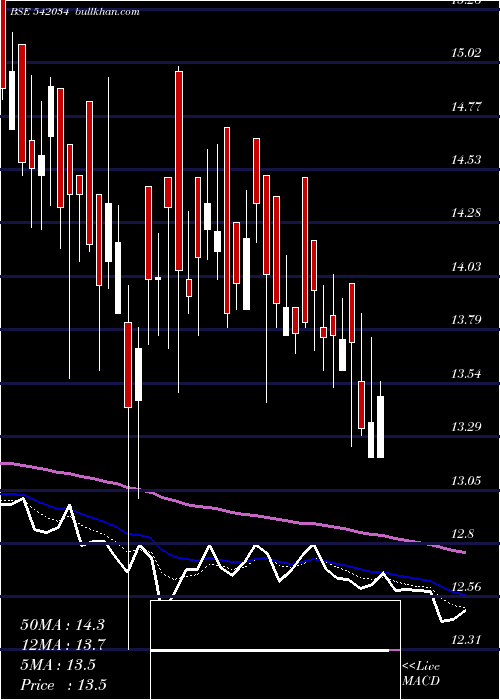Click the '50MA : 14.3' readout
The width and height of the screenshot is (500, 700).
pyautogui.click(x=62, y=625)
